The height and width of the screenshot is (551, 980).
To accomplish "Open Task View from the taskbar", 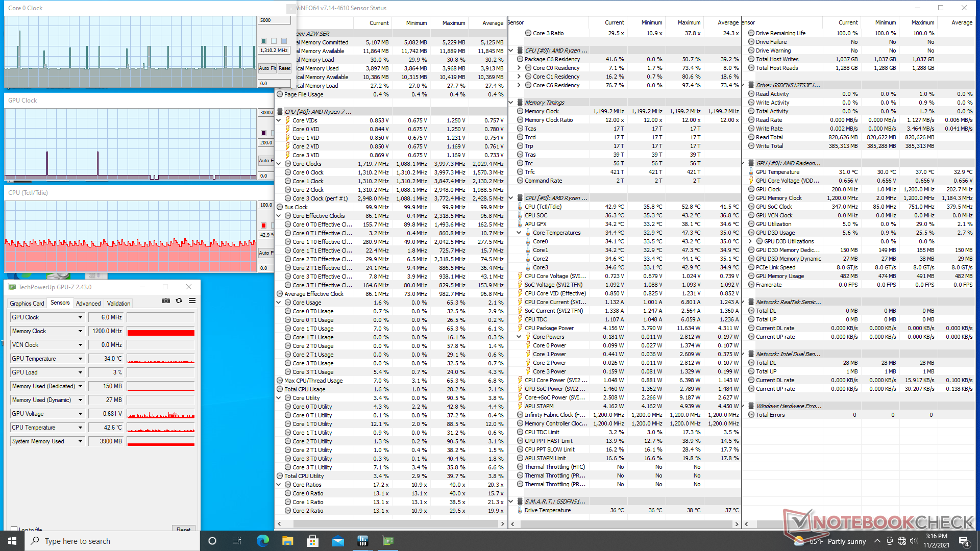I will click(236, 541).
